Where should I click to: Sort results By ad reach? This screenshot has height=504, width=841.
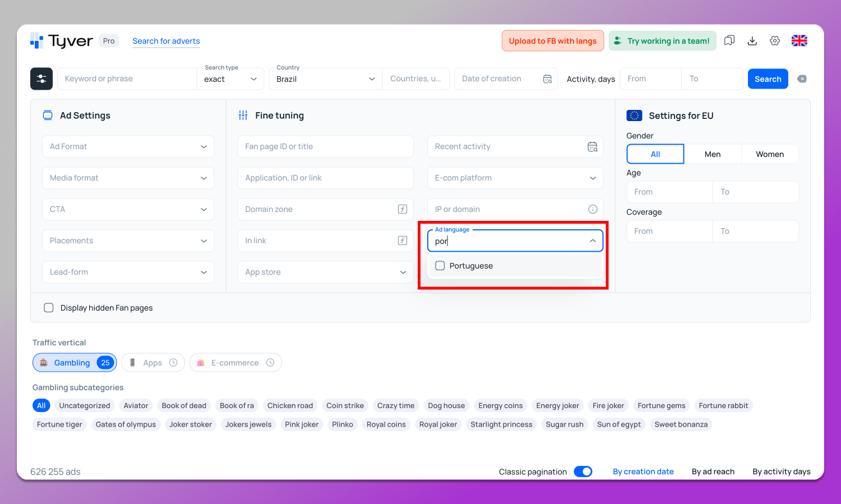click(713, 471)
